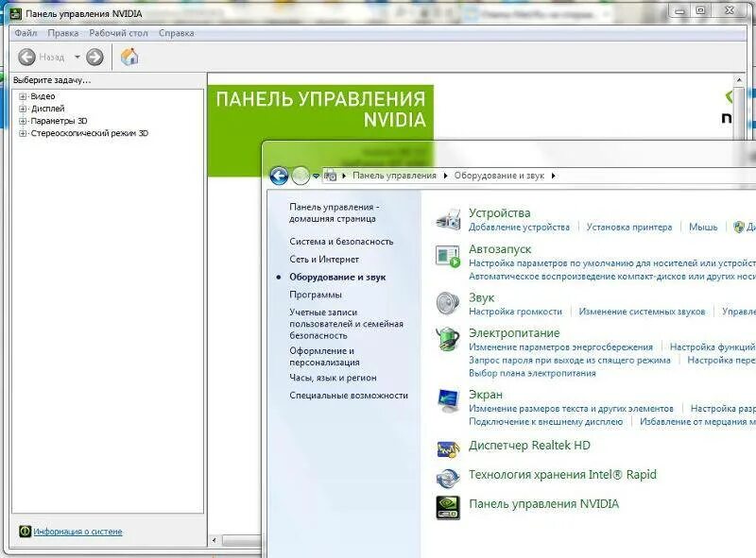Open the Устройства heading link
The width and height of the screenshot is (756, 558).
[x=500, y=213]
